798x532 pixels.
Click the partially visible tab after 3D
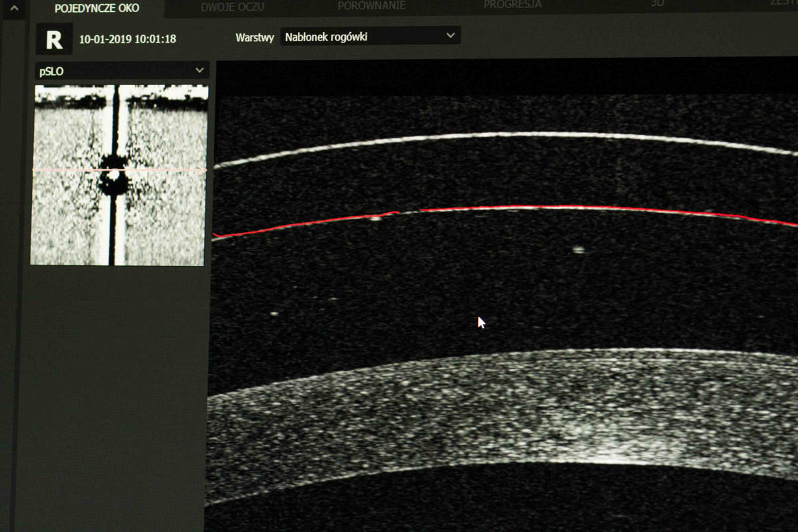point(787,3)
